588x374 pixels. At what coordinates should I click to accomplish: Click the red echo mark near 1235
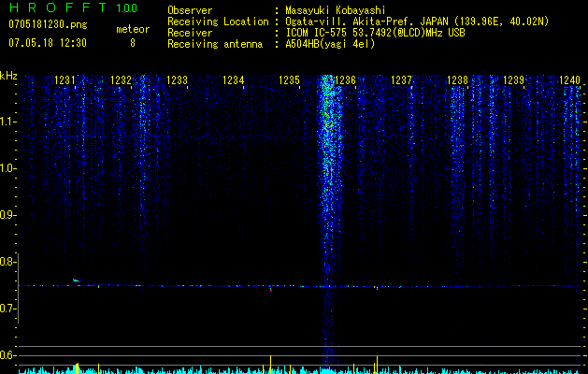271,289
